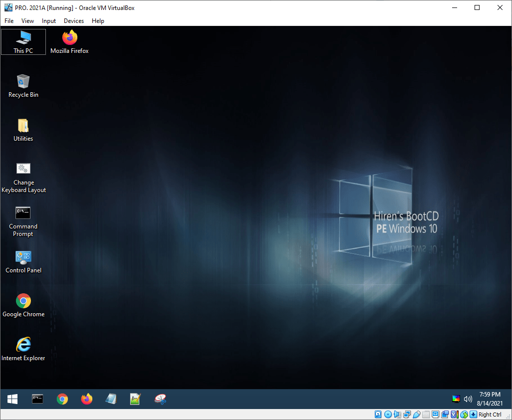The image size is (512, 420).
Task: Open the Input menu
Action: (48, 21)
